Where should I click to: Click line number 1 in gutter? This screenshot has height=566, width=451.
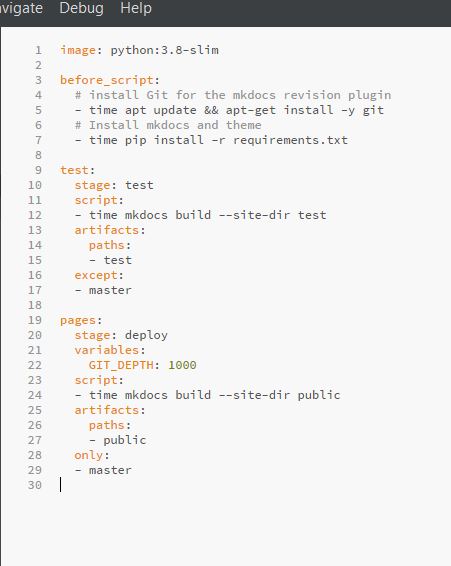(38, 50)
